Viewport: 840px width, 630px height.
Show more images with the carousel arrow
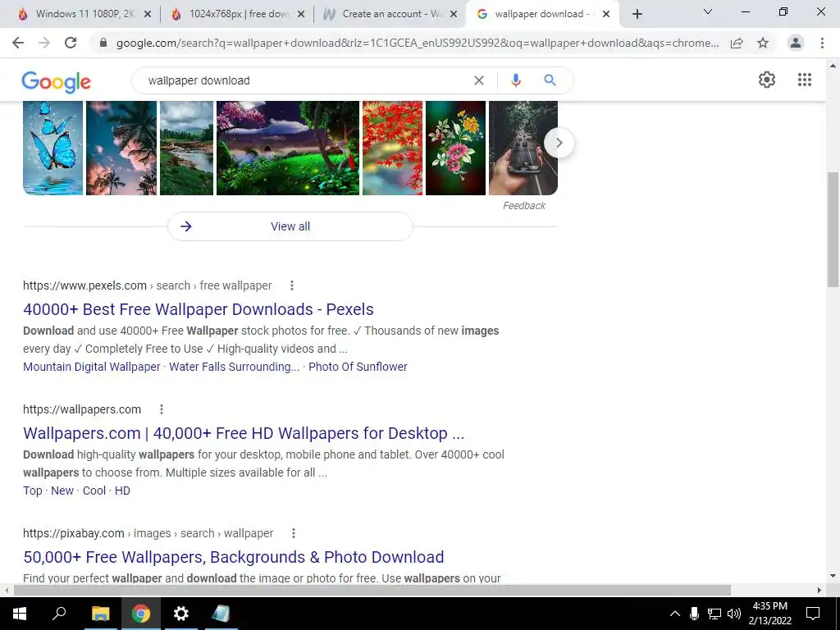pyautogui.click(x=559, y=143)
